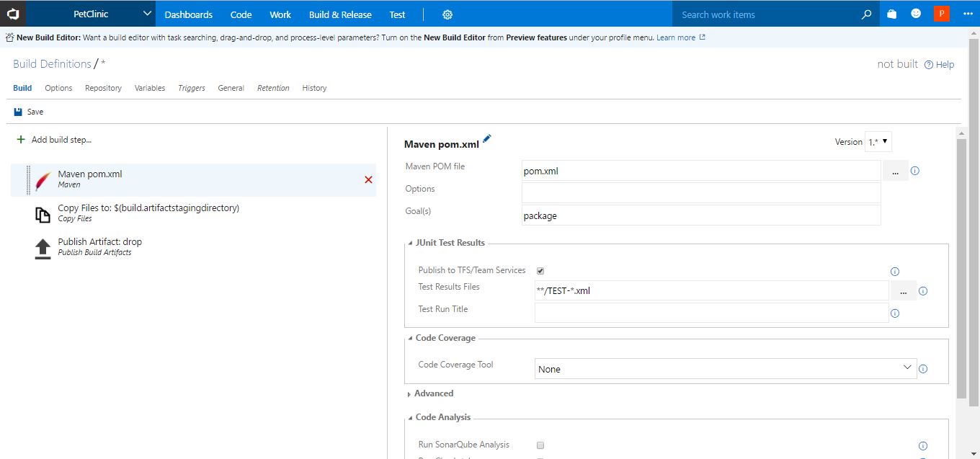980x459 pixels.
Task: Click the Test Results Files input field
Action: point(711,291)
